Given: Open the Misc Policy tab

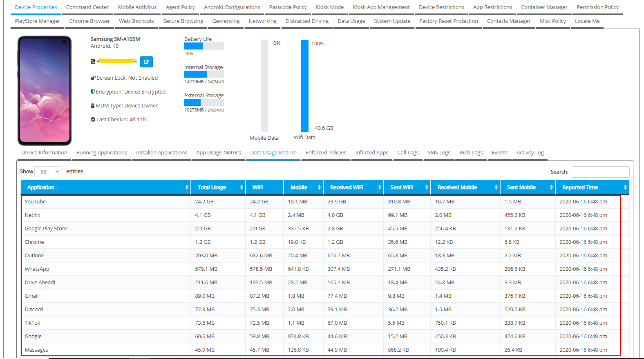Looking at the screenshot, I should coord(553,21).
